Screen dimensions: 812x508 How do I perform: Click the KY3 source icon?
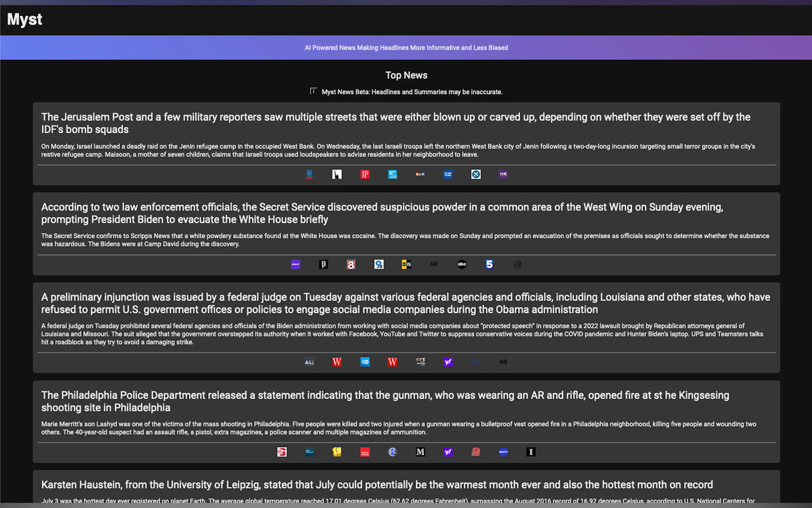420,361
